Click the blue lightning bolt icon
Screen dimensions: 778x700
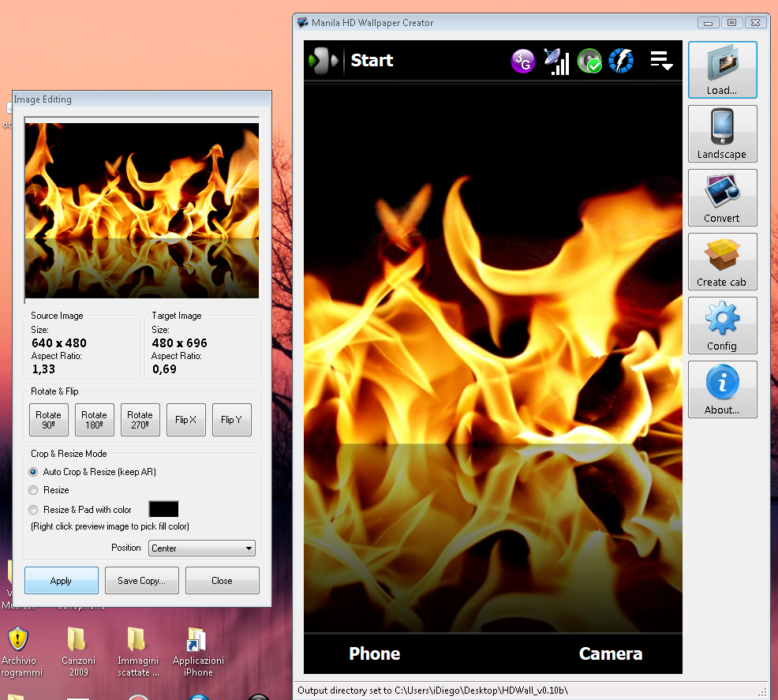tap(621, 61)
